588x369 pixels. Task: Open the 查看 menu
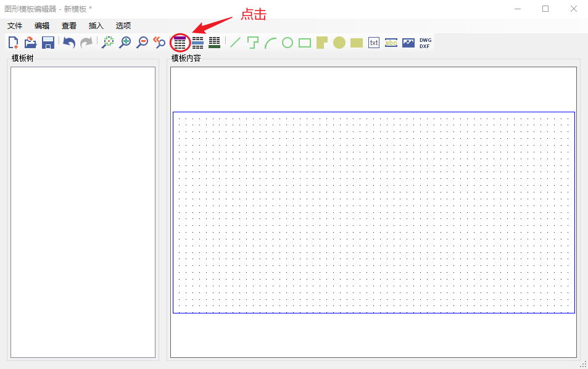[69, 25]
